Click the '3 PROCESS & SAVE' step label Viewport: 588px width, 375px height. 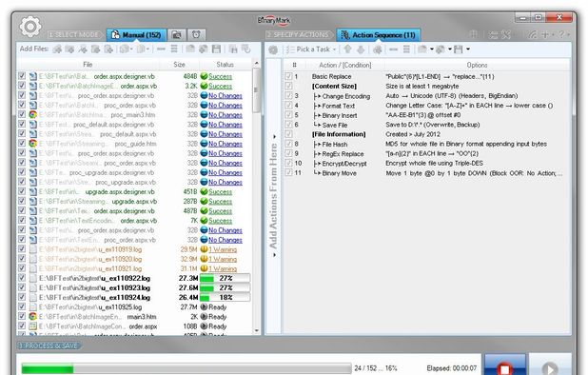(x=49, y=345)
